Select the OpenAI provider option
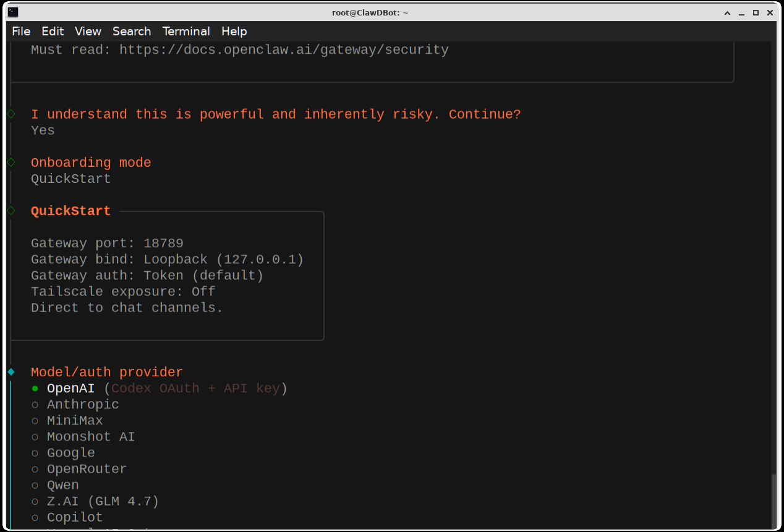The height and width of the screenshot is (532, 784). (160, 388)
